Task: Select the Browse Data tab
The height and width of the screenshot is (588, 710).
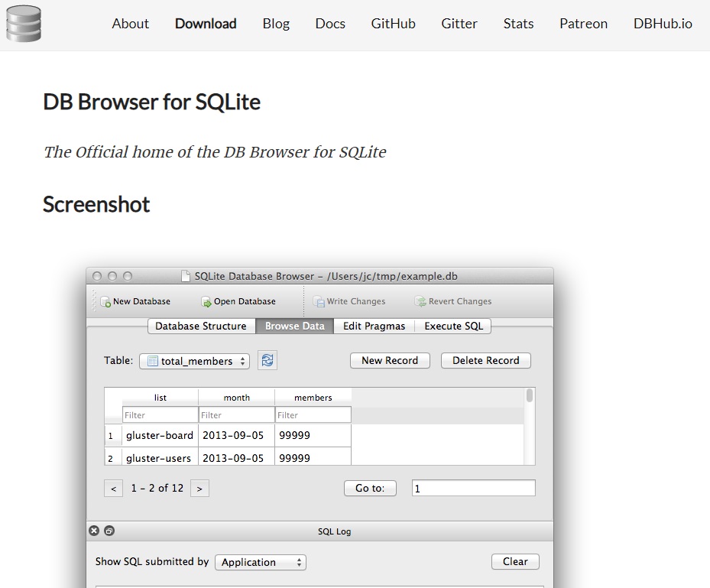Action: pyautogui.click(x=295, y=326)
